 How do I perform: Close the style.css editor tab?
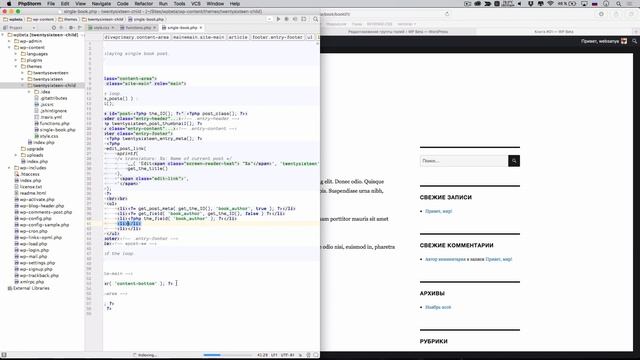(x=113, y=28)
